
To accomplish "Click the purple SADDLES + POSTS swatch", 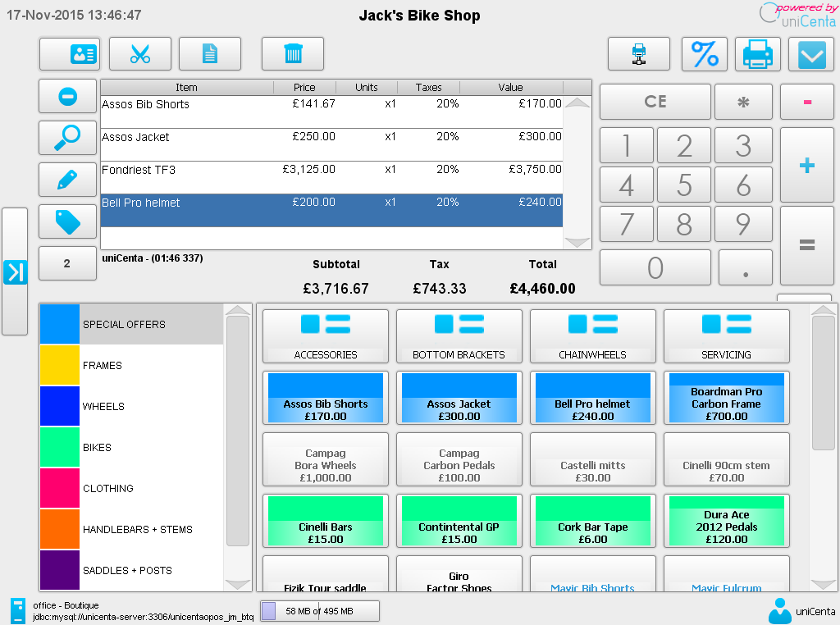I will (59, 570).
